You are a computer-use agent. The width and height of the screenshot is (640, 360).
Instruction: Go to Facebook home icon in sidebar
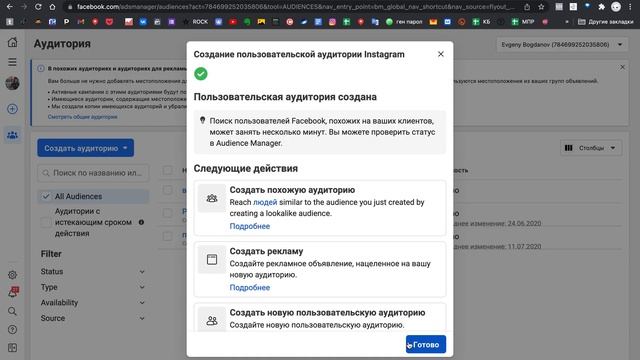[13, 42]
